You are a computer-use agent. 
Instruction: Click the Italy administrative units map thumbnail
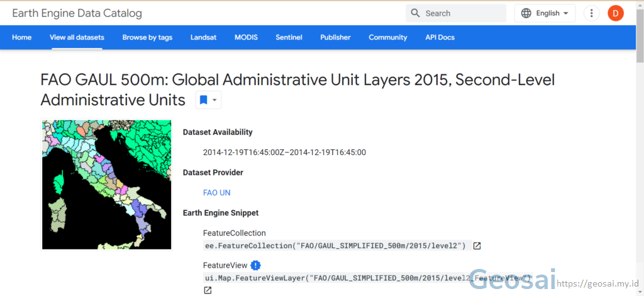click(x=107, y=185)
